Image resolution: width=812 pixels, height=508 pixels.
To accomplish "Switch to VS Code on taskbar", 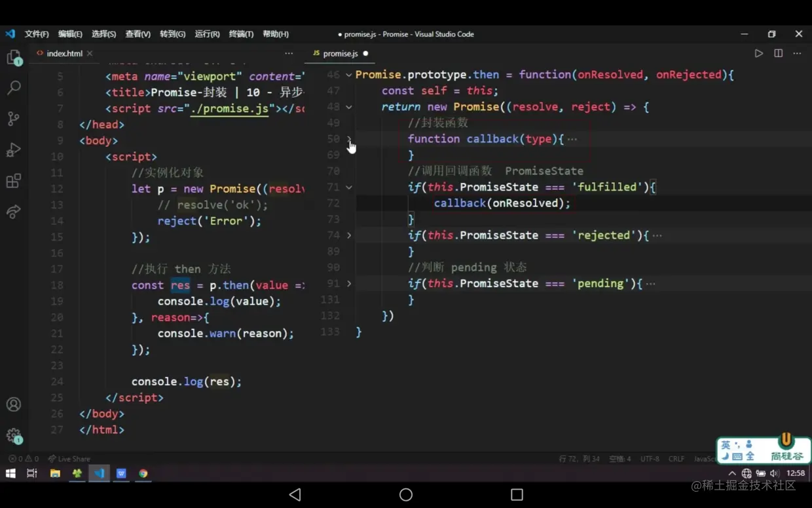I will [100, 473].
